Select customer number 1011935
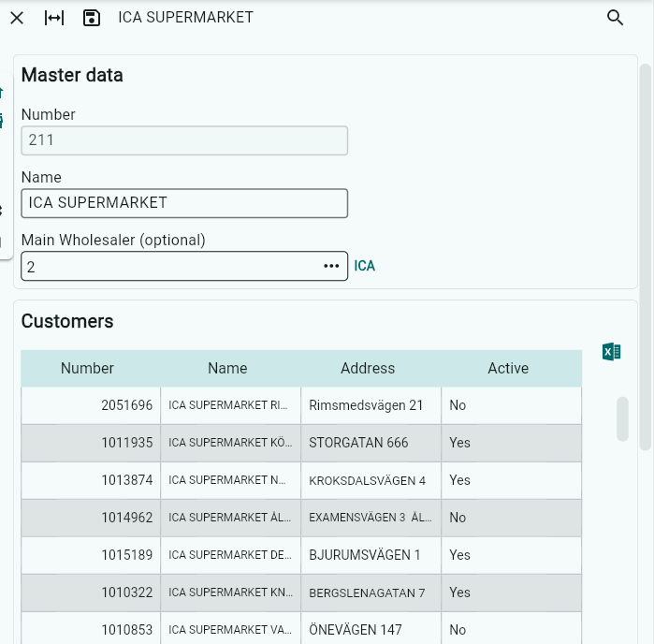This screenshot has height=644, width=654. pos(127,443)
